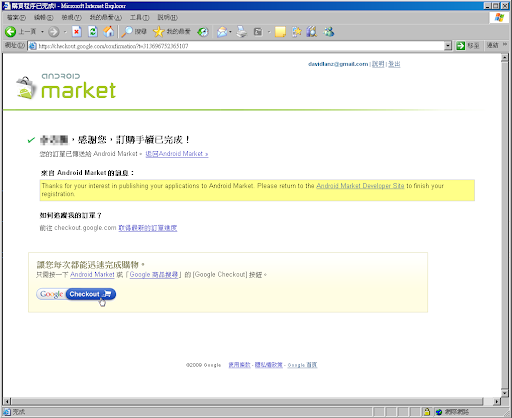Click the Android Market link in tip box
Viewport: 512px width, 418px height.
pyautogui.click(x=92, y=274)
